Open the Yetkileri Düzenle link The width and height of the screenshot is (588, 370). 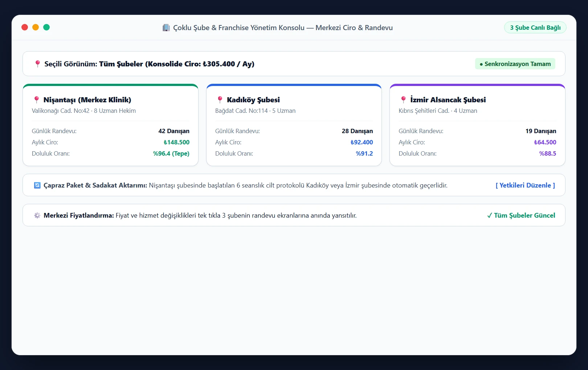coord(525,185)
